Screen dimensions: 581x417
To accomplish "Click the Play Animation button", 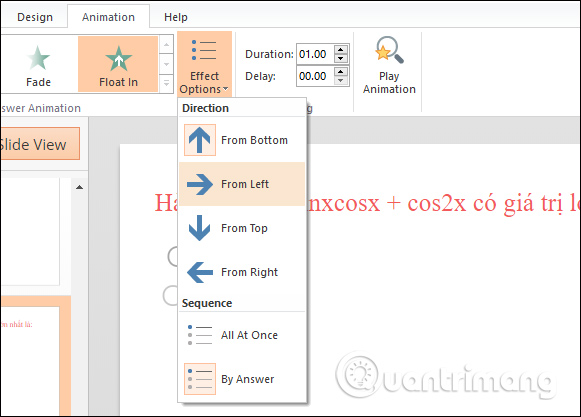I will coord(389,65).
